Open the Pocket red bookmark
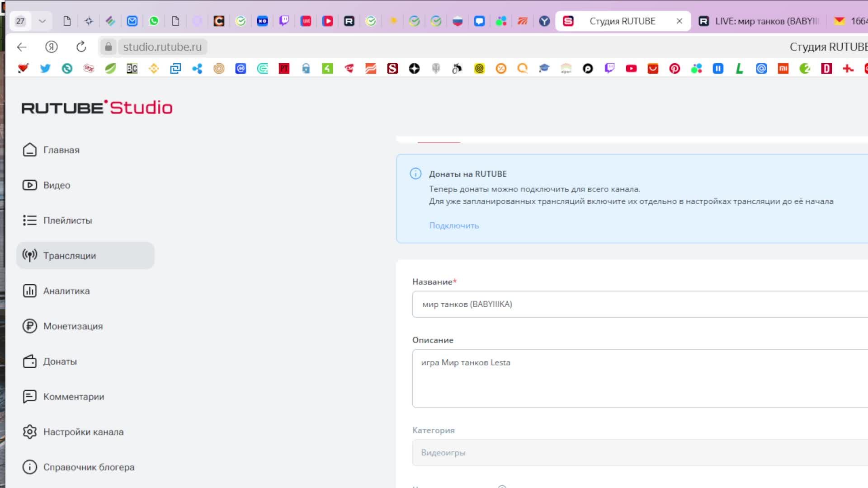Image resolution: width=868 pixels, height=488 pixels. [x=653, y=69]
